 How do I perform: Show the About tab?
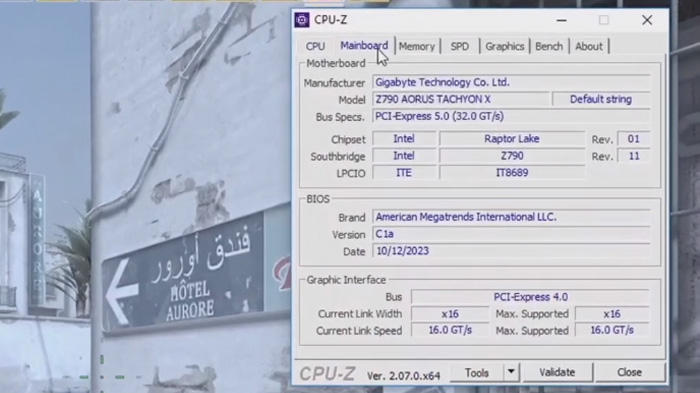(588, 46)
